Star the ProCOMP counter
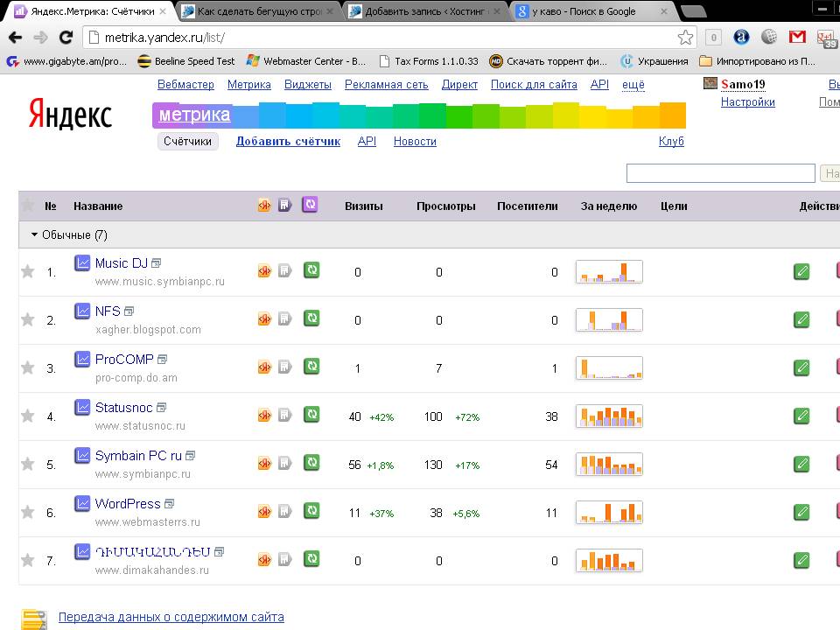The width and height of the screenshot is (840, 630). 28,368
